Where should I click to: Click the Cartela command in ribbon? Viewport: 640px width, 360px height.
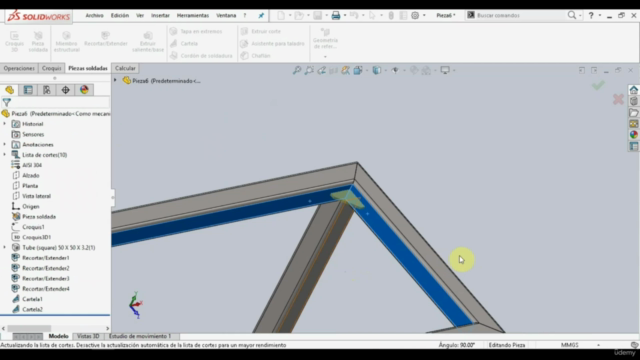click(184, 43)
